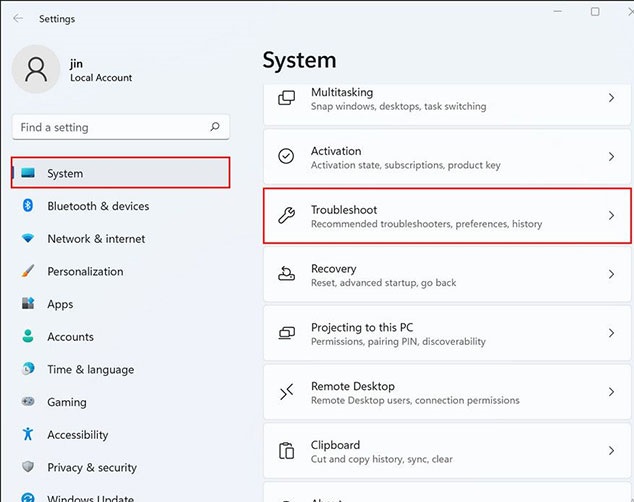Viewport: 634px width, 502px height.
Task: Open Clipboard using its right chevron
Action: pos(611,450)
